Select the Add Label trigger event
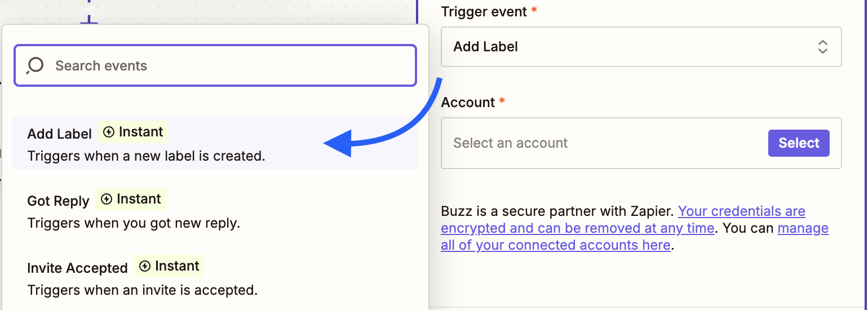This screenshot has height=310, width=868. (x=59, y=134)
